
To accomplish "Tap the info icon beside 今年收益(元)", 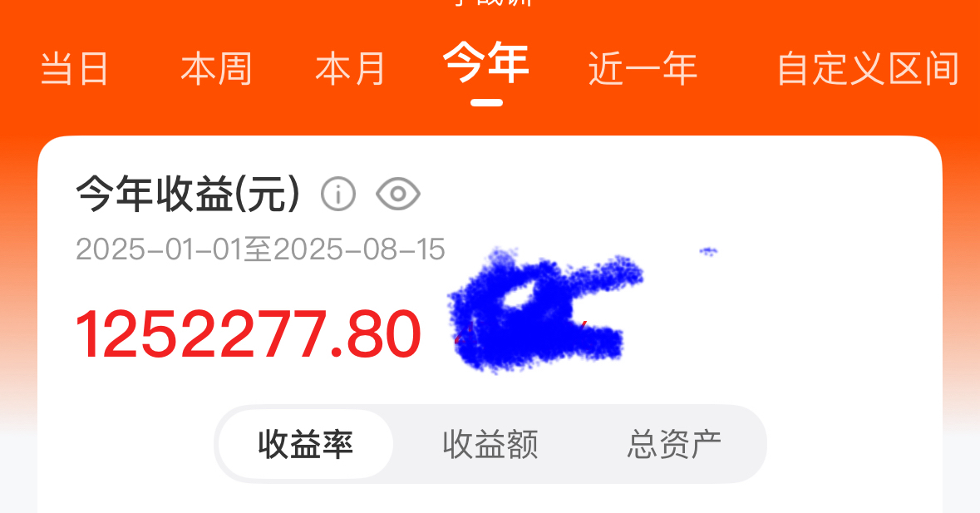I will (338, 194).
